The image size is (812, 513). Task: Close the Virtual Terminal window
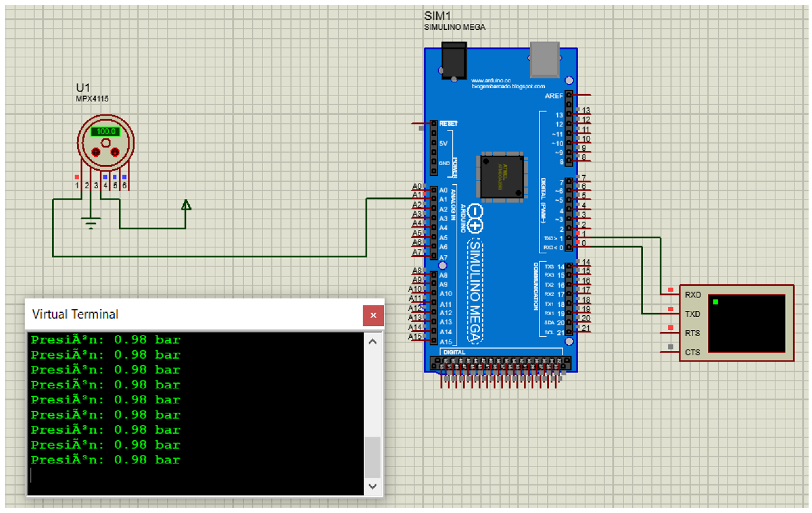pyautogui.click(x=373, y=315)
